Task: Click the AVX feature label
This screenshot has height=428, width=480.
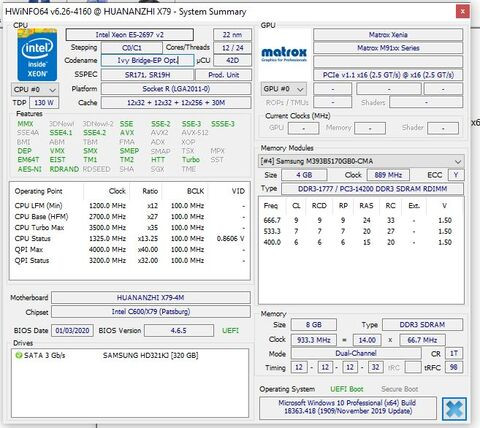Action: click(127, 133)
